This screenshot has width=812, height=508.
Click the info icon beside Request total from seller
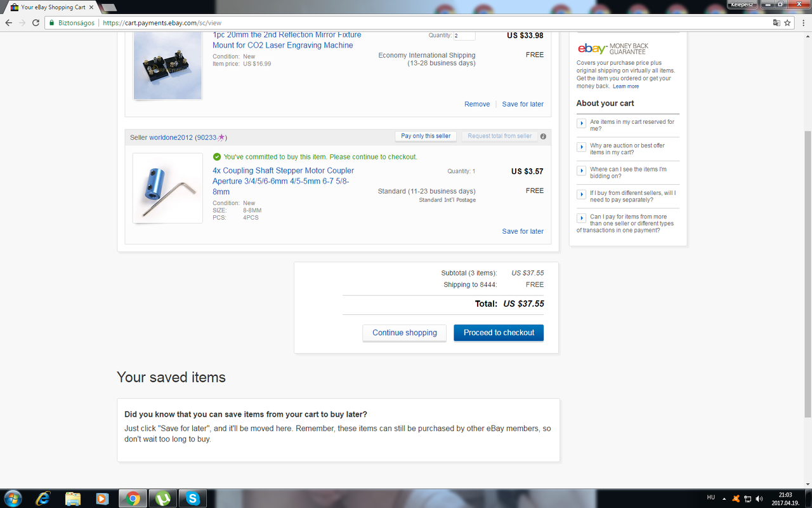[x=543, y=137]
